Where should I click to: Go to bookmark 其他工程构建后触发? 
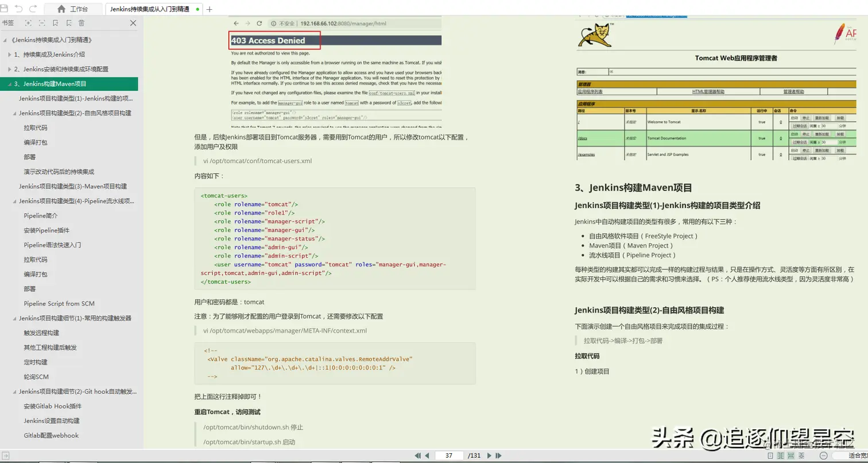click(x=50, y=348)
